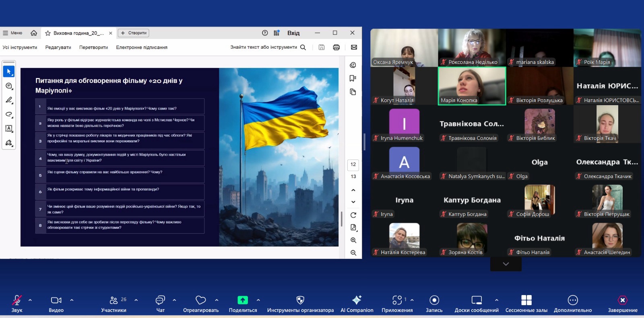
Task: Open host tools shield icon
Action: coord(300,300)
